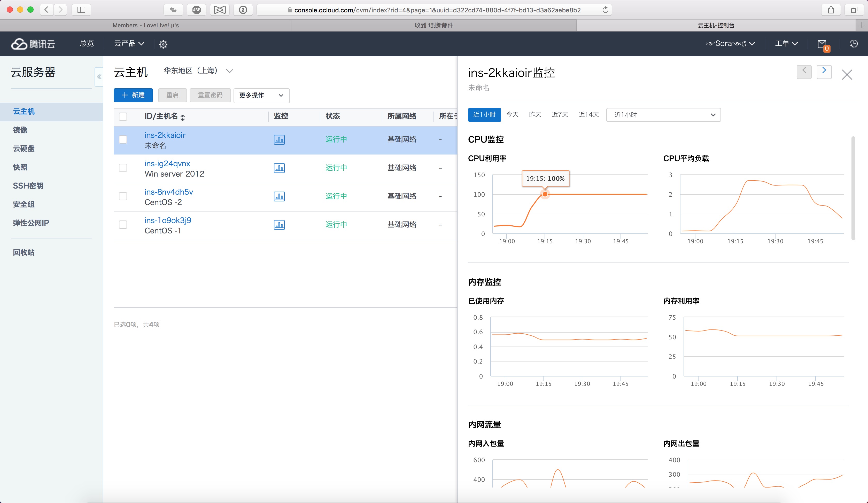Click monitoring icon for ins-1o9ok3j9

(279, 225)
